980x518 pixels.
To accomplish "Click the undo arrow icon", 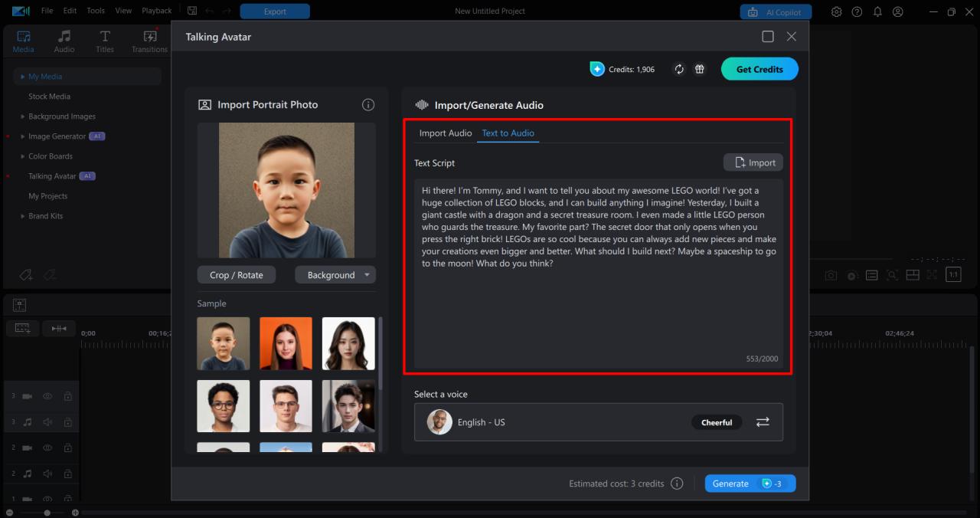I will point(210,11).
